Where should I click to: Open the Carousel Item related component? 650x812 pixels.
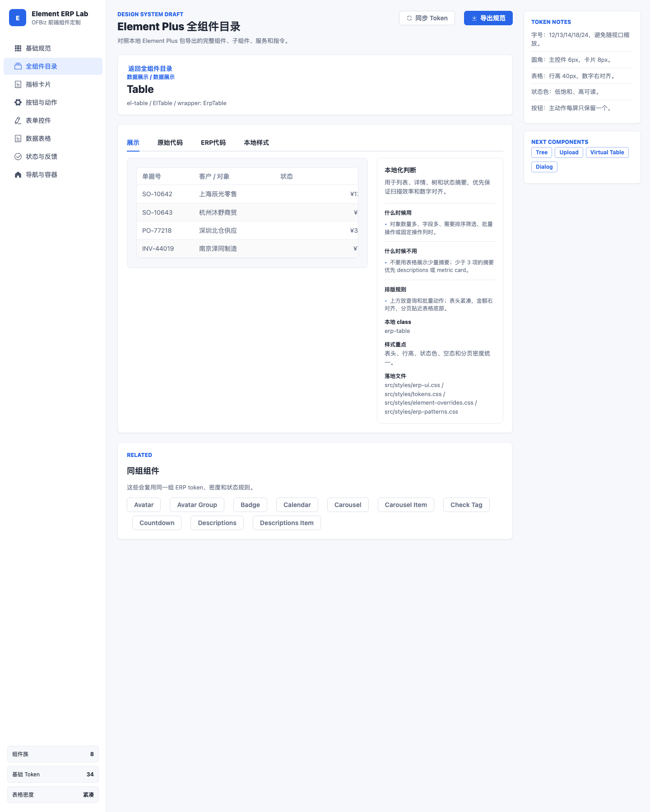click(x=406, y=505)
